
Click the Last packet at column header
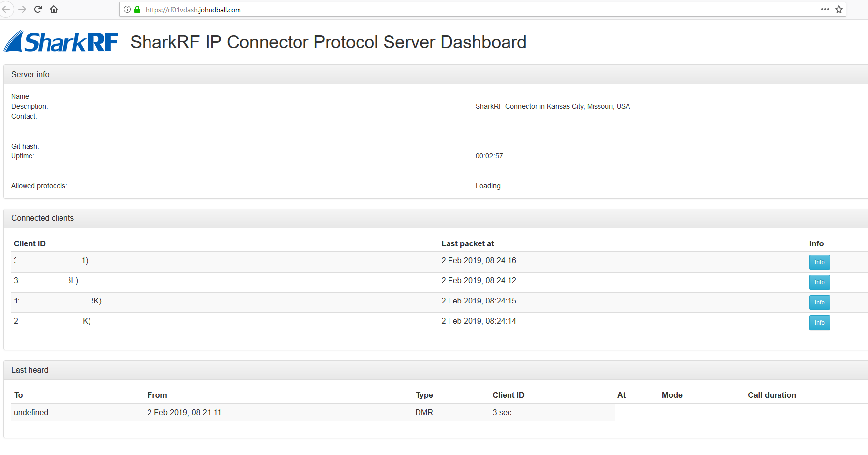click(x=468, y=243)
